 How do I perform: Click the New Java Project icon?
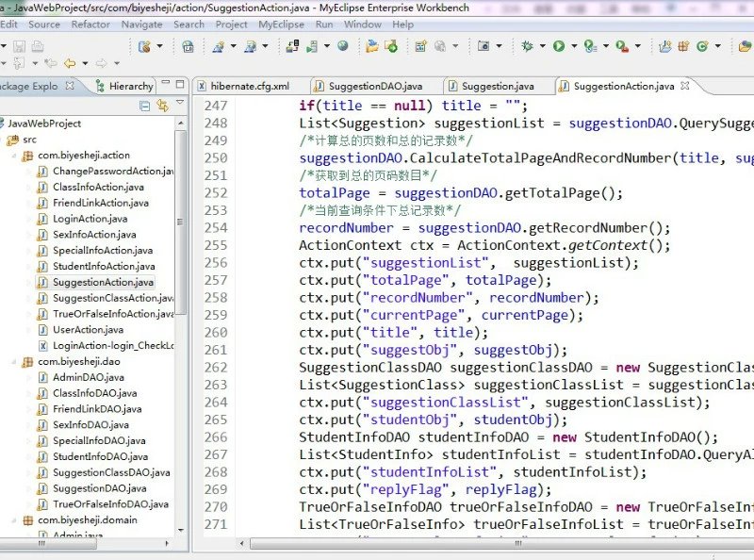[x=665, y=46]
